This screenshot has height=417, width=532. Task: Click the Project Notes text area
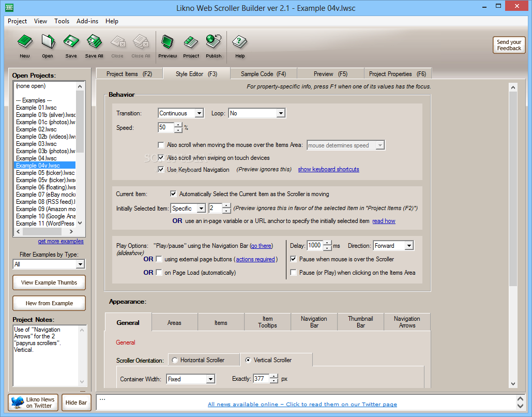46,355
